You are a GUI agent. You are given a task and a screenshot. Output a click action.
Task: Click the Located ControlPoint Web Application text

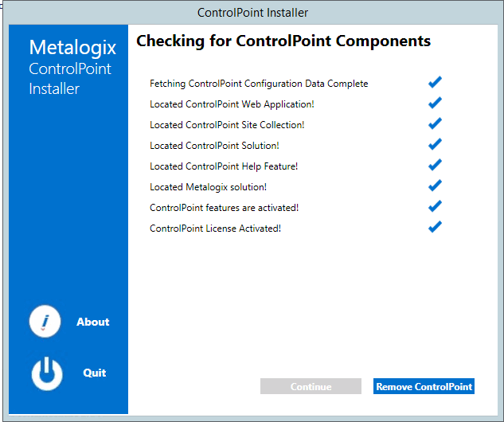tap(232, 104)
